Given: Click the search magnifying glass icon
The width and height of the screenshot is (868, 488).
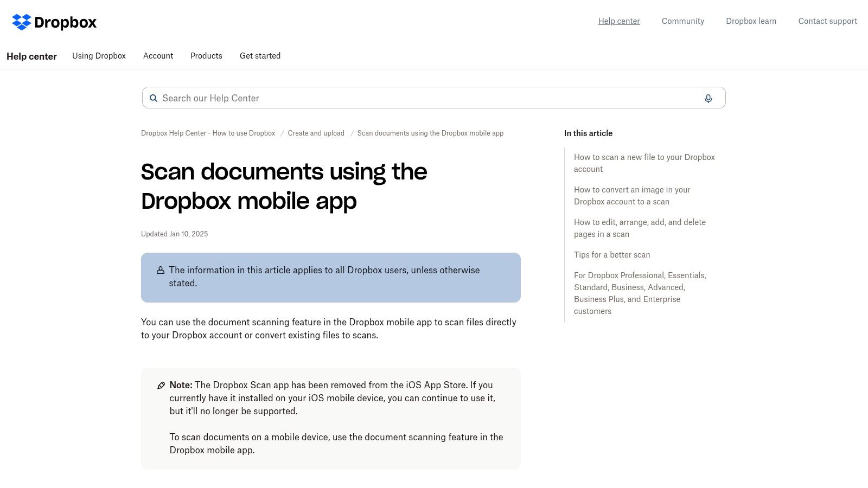Looking at the screenshot, I should [x=154, y=98].
